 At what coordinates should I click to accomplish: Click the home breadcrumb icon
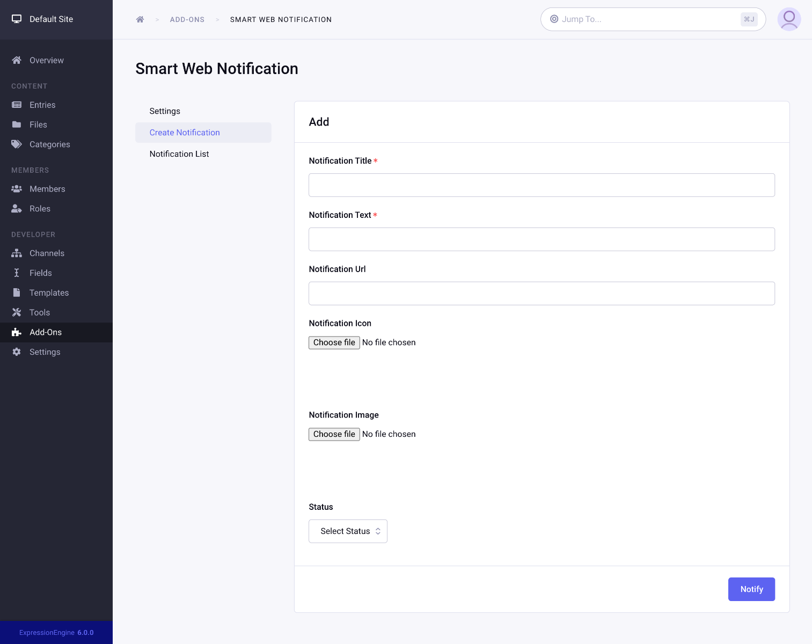[140, 19]
